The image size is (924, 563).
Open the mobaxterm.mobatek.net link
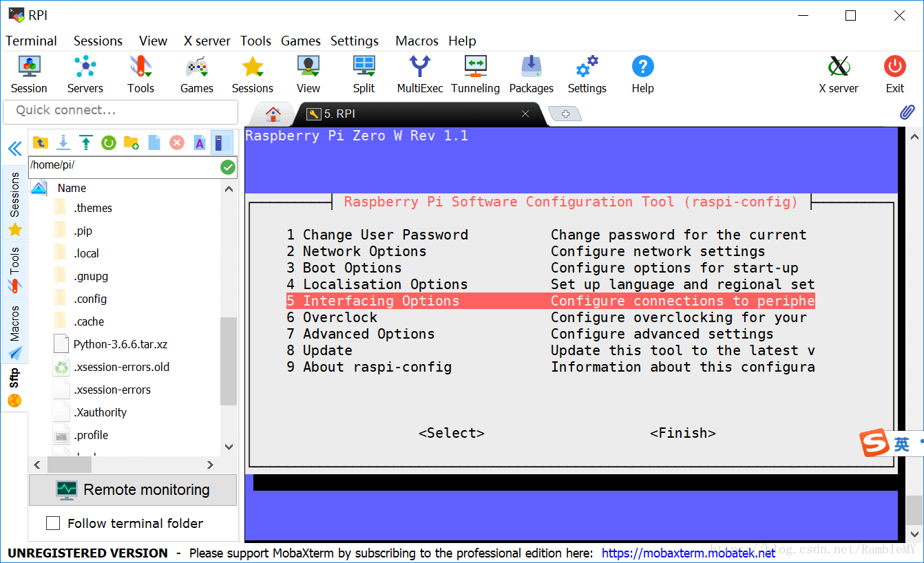(x=689, y=553)
